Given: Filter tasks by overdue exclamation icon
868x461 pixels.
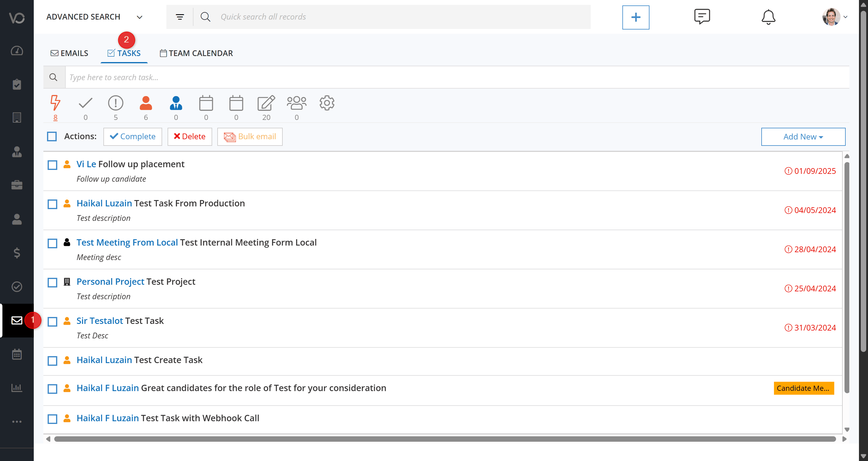Looking at the screenshot, I should coord(115,103).
